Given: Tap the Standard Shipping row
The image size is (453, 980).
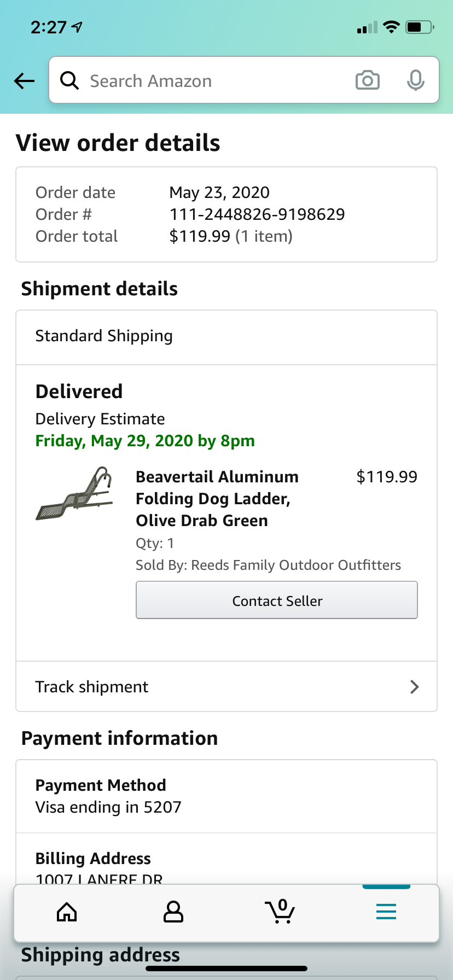Looking at the screenshot, I should (226, 336).
